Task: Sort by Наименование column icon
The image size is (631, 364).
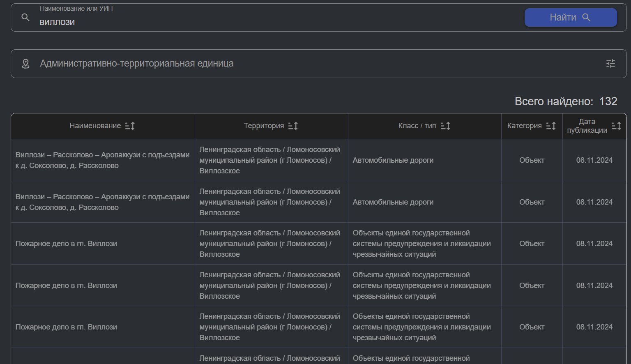Action: [130, 126]
